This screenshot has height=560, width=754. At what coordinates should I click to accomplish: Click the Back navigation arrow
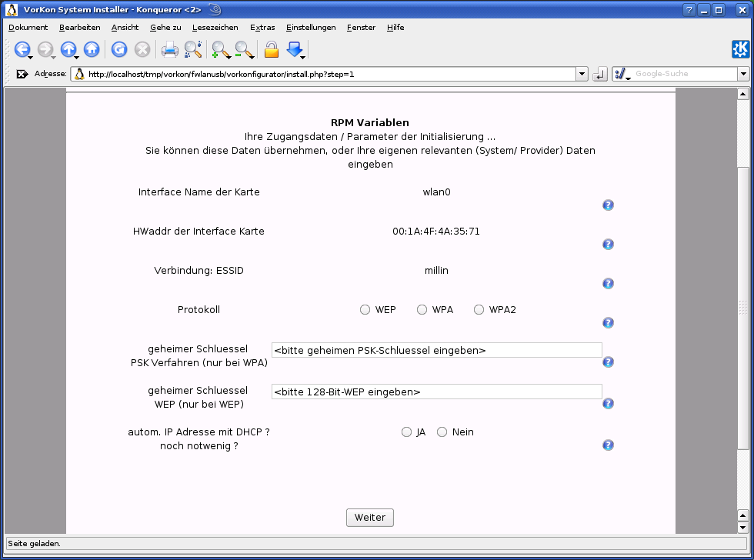[22, 49]
